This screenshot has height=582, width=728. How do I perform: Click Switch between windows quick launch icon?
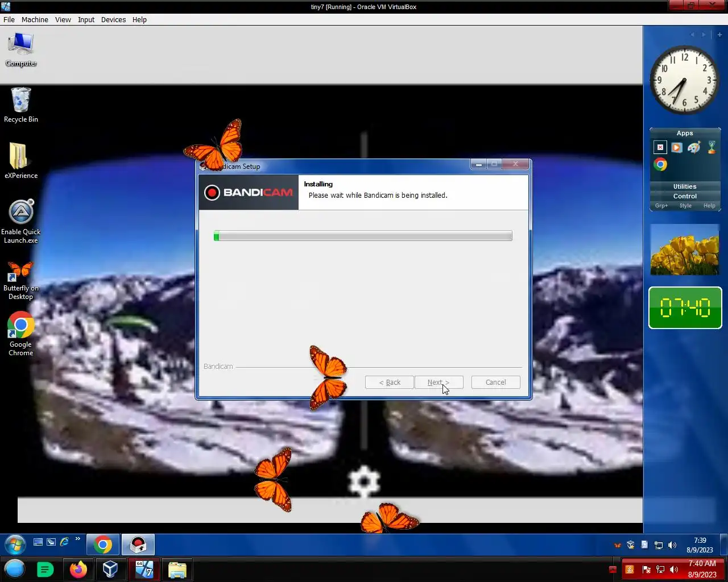[x=51, y=542]
